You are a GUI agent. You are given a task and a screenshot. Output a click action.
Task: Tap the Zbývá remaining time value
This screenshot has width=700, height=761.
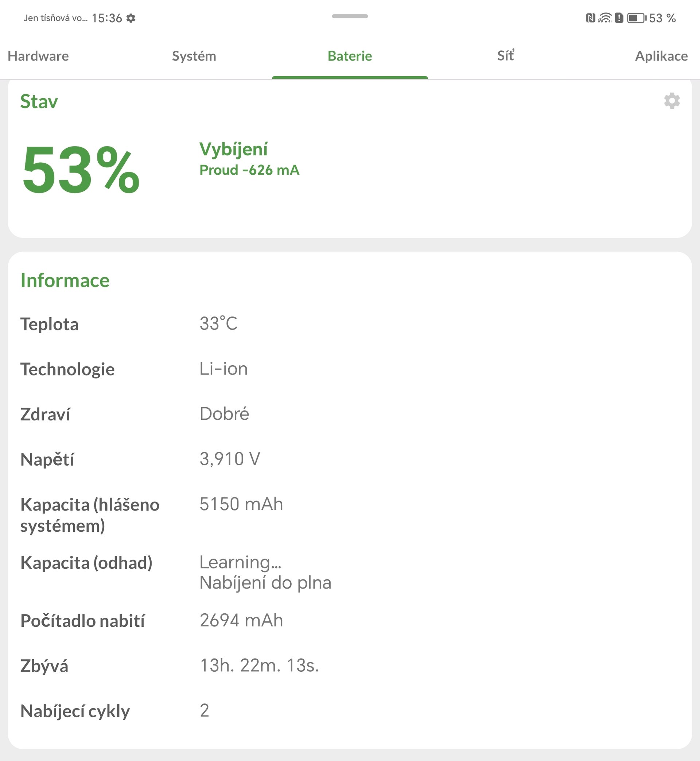click(x=259, y=665)
